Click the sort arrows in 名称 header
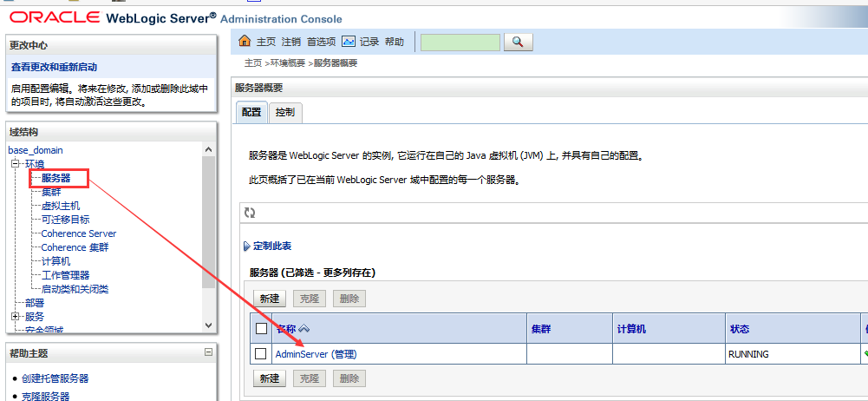 [303, 328]
